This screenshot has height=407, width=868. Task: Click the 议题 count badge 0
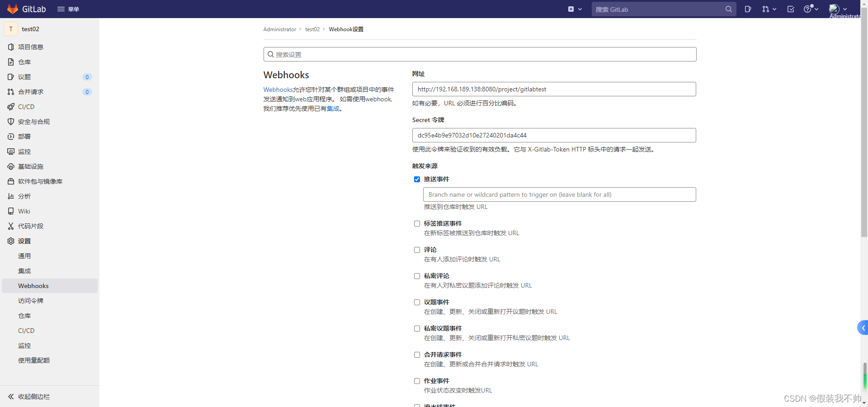(87, 77)
